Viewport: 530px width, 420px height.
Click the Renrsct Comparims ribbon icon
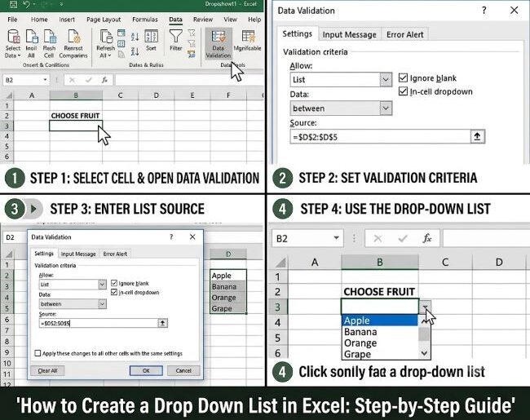tap(73, 37)
